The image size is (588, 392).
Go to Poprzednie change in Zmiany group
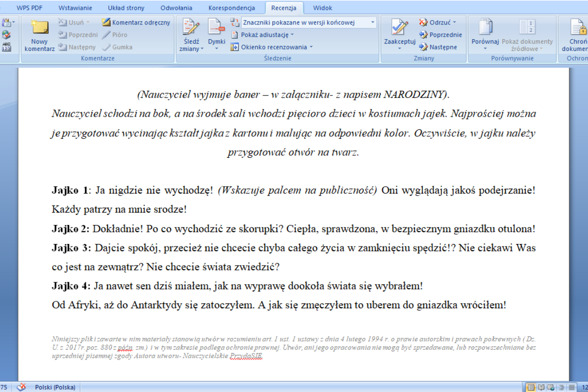point(440,35)
